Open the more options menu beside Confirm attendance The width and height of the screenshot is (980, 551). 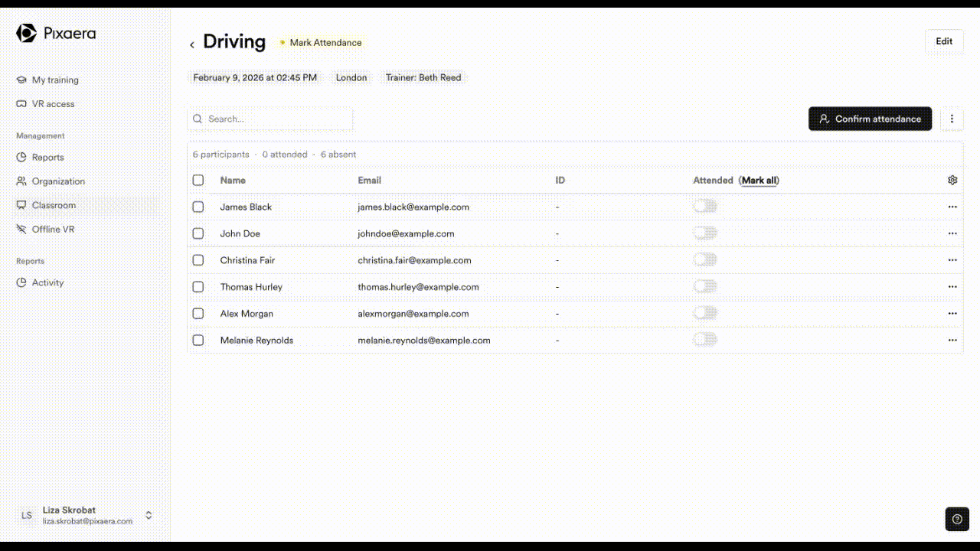(x=952, y=119)
